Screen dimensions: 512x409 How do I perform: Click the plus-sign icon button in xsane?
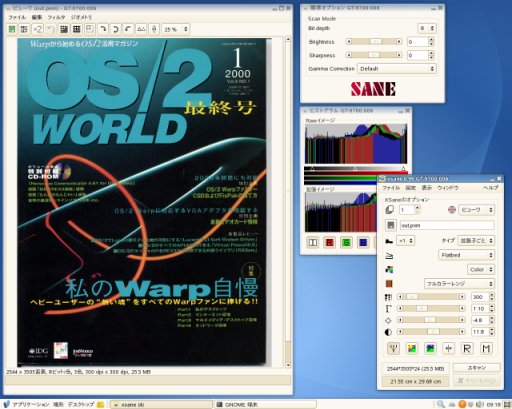click(449, 349)
